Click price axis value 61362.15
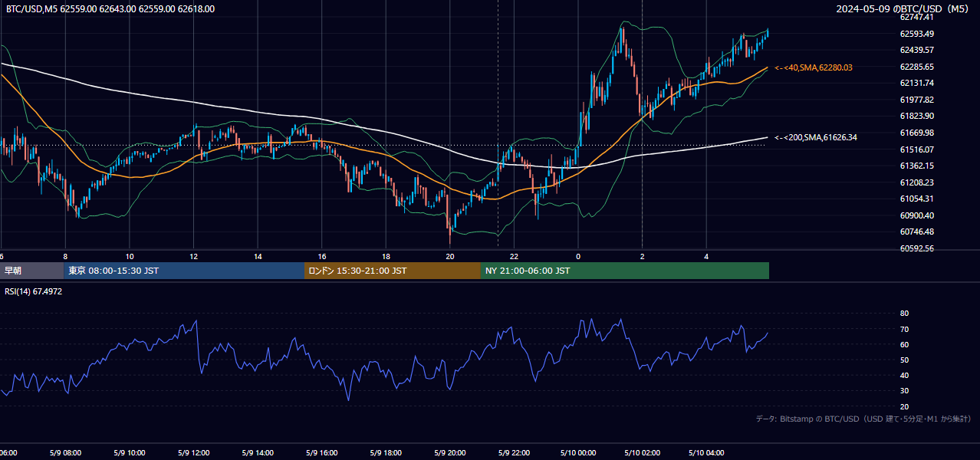 click(x=916, y=166)
